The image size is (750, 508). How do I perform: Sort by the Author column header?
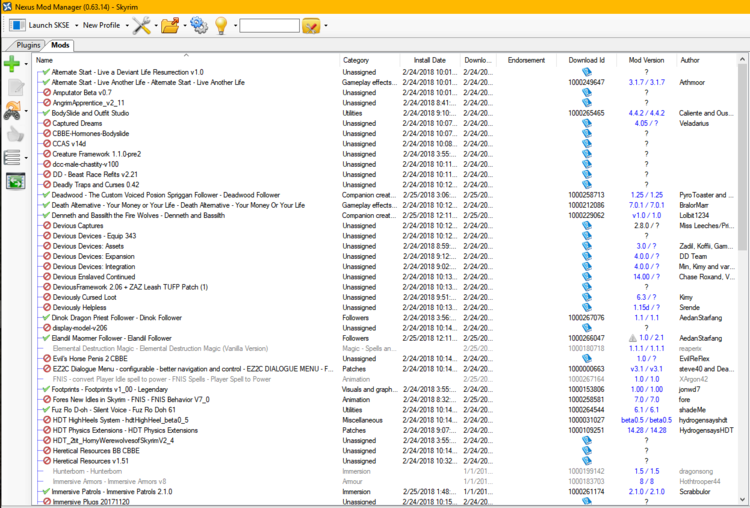[707, 60]
